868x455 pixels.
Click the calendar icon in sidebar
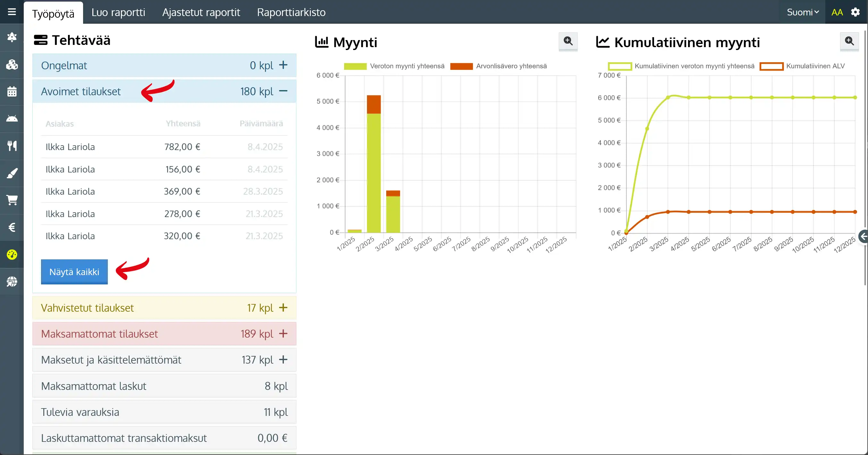tap(12, 92)
